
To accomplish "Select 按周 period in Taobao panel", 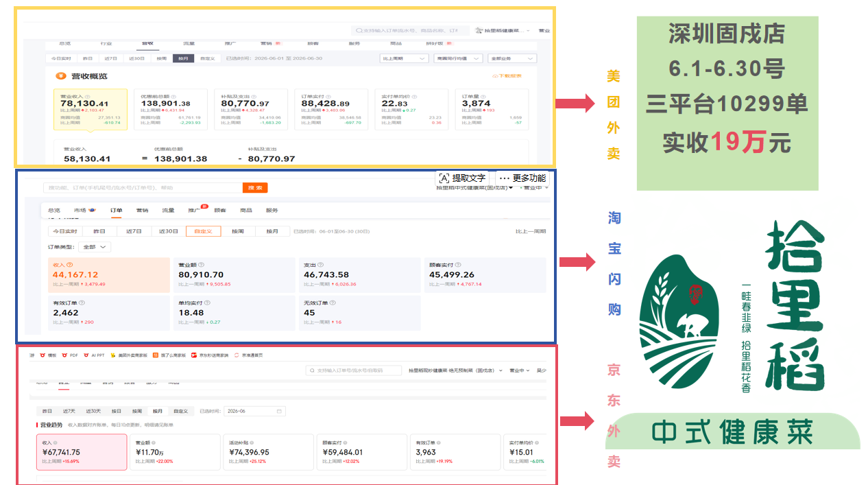I will pos(238,231).
